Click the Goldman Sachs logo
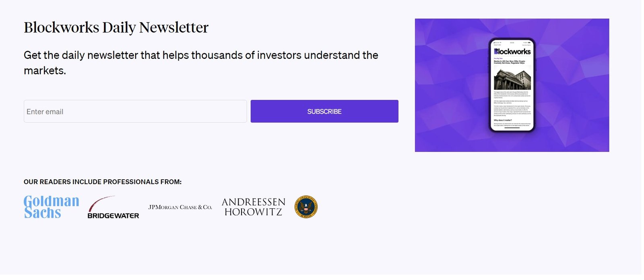The height and width of the screenshot is (280, 644). click(x=52, y=207)
